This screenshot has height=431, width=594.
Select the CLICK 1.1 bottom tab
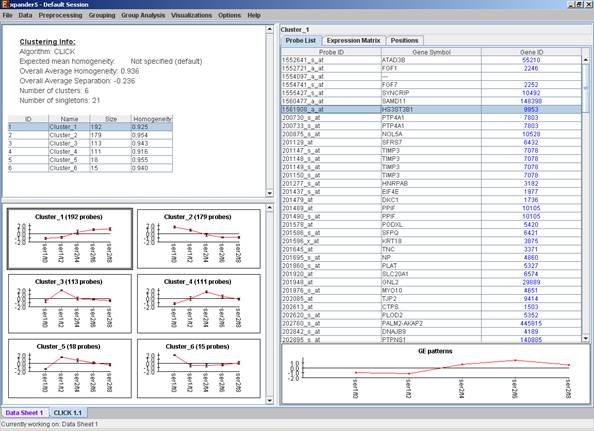(68, 413)
